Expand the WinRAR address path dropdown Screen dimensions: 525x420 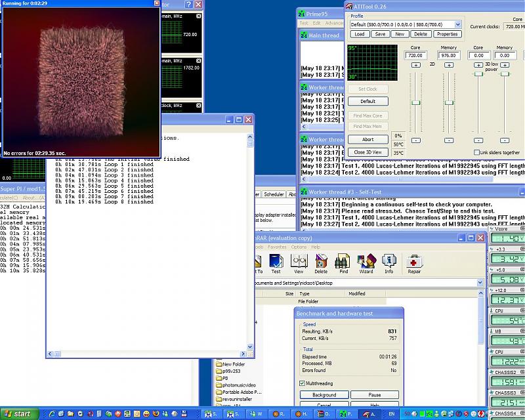pyautogui.click(x=480, y=283)
